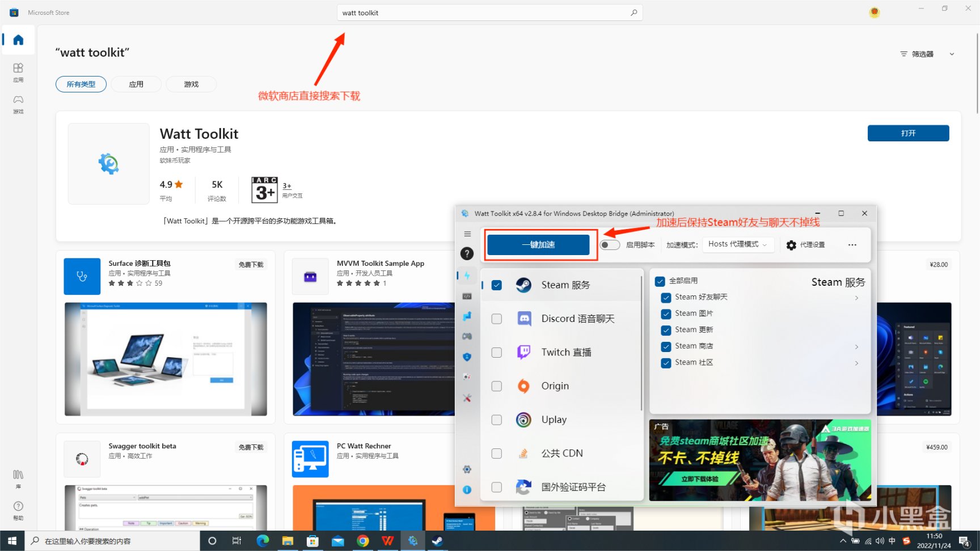Select the Discord 语音聊天 service row
Viewport: 980px width, 551px height.
561,319
